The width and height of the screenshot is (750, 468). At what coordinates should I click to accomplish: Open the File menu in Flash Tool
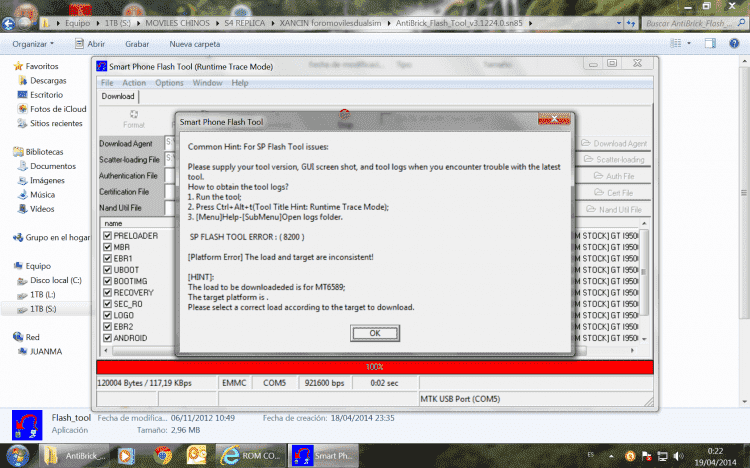click(x=107, y=83)
